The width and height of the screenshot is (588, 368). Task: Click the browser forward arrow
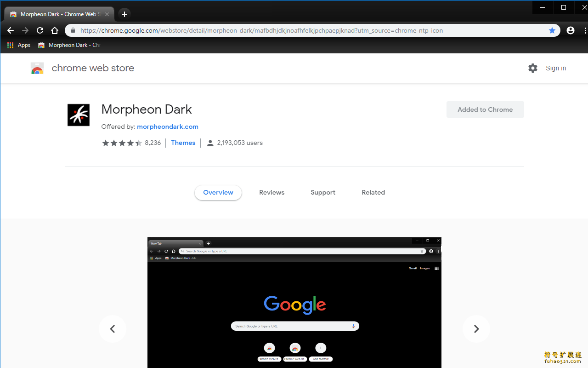point(25,30)
